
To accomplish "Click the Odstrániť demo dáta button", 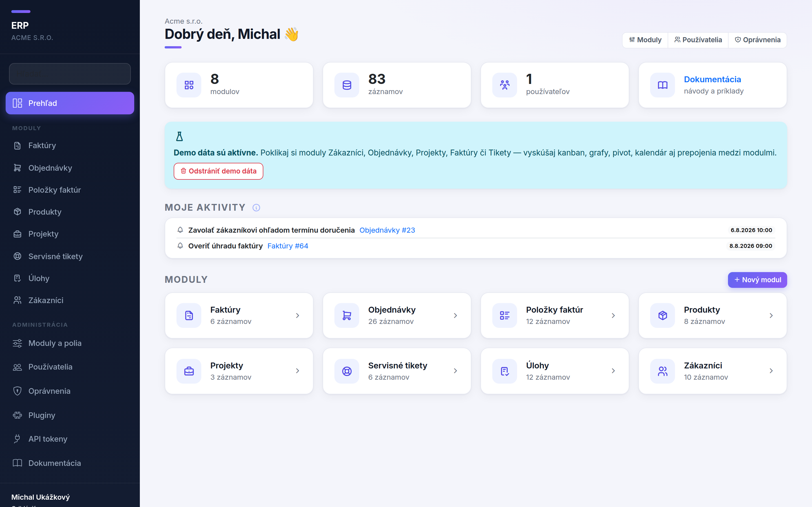I will click(x=219, y=171).
